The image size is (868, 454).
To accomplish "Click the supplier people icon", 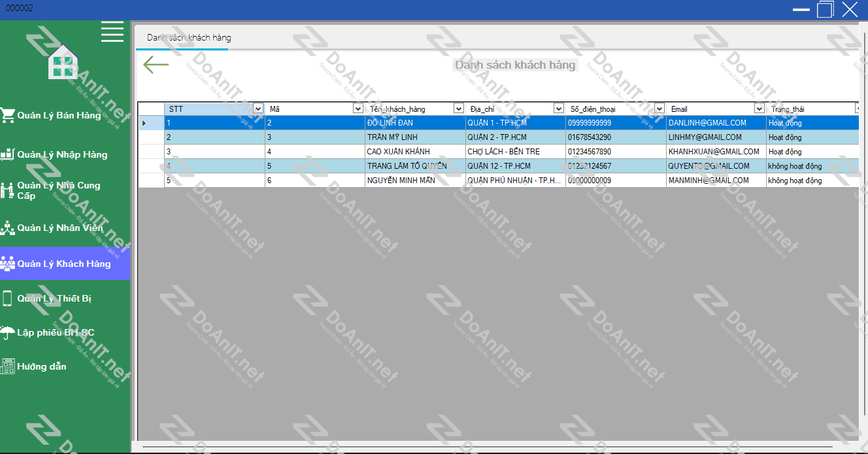I will click(8, 190).
